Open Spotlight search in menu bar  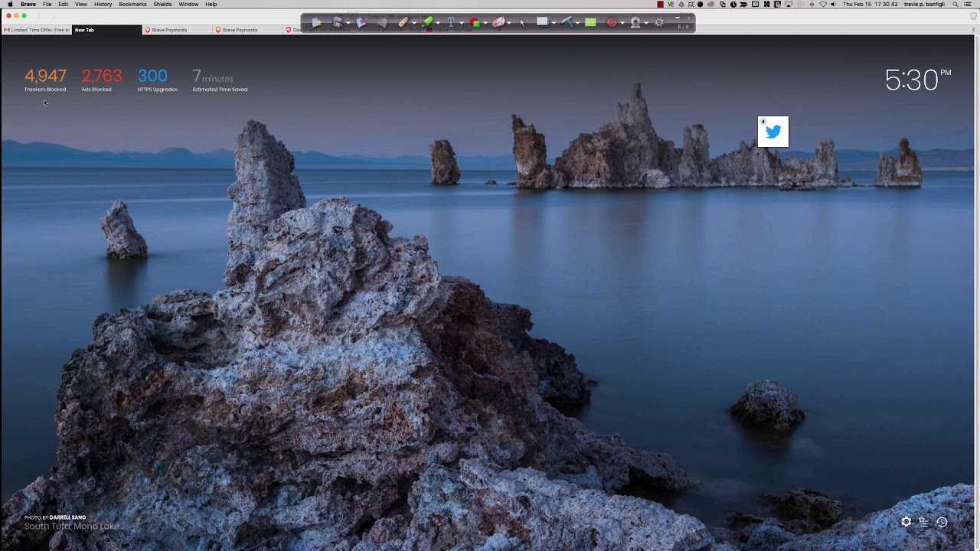pyautogui.click(x=955, y=4)
